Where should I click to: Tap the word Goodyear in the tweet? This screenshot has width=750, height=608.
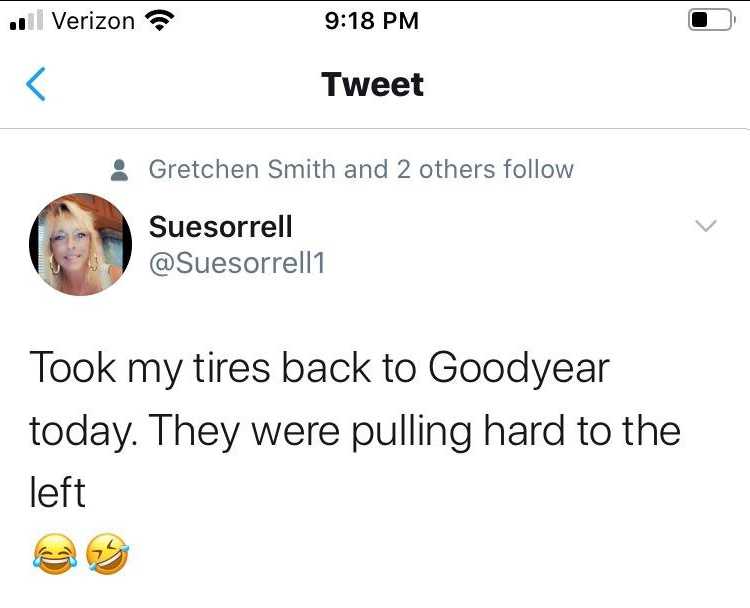click(518, 368)
